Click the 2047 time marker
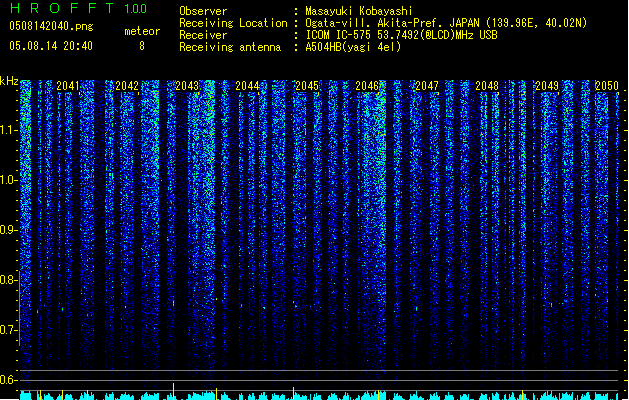Image resolution: width=629 pixels, height=400 pixels. pyautogui.click(x=427, y=86)
